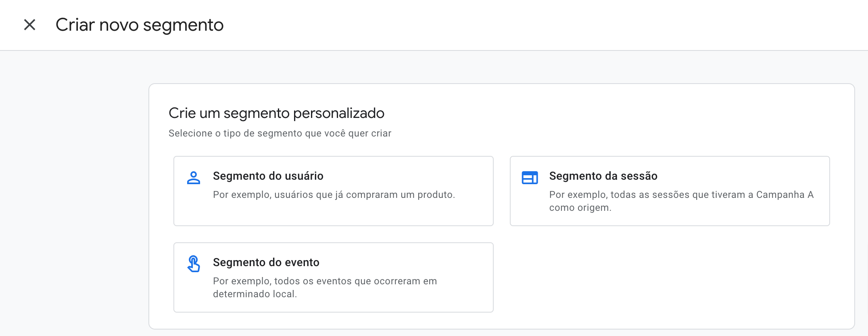Click the blank right side of the header bar
The width and height of the screenshot is (868, 336).
coord(605,25)
